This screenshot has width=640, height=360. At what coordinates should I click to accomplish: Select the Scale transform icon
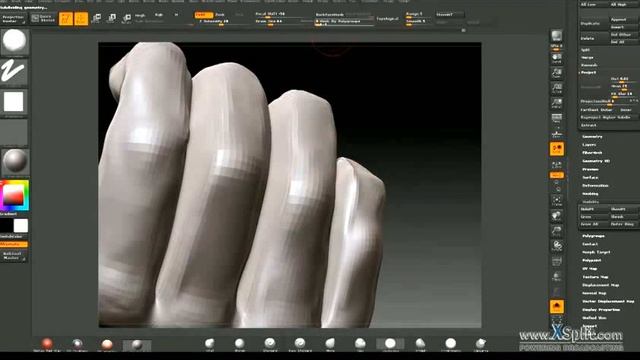(111, 18)
